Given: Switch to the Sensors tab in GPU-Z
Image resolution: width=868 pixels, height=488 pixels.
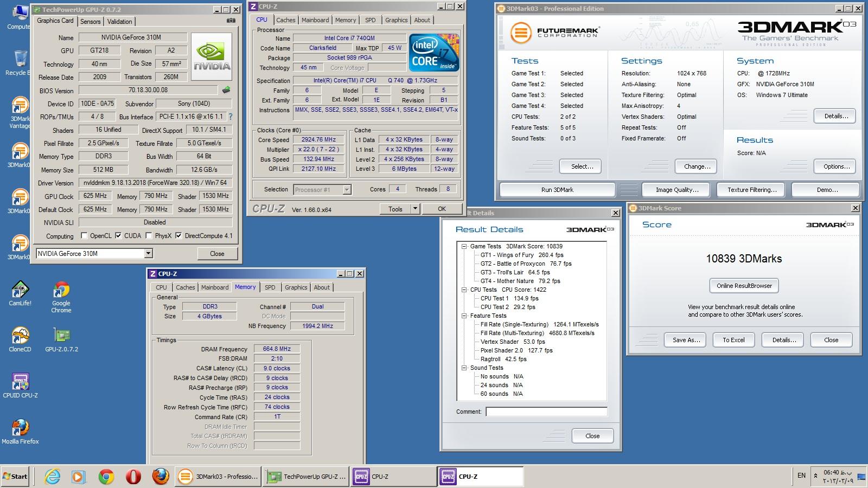Looking at the screenshot, I should (x=90, y=22).
